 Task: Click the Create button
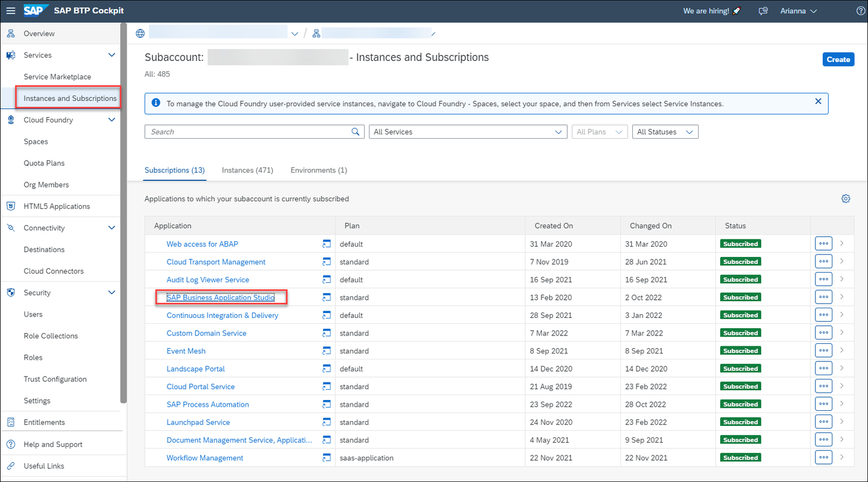pos(838,59)
